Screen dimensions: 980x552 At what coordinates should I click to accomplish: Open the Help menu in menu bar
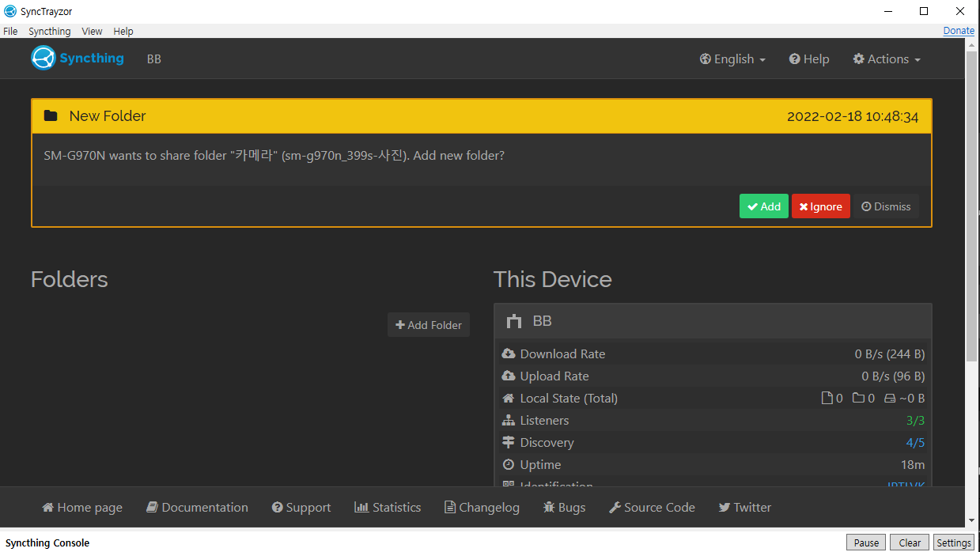pyautogui.click(x=123, y=32)
